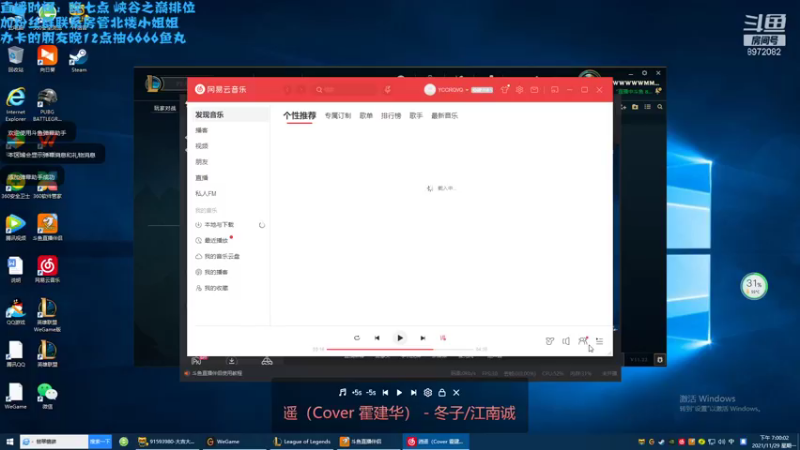Click play on desktop lyrics bar
This screenshot has height=450, width=800.
click(x=399, y=392)
